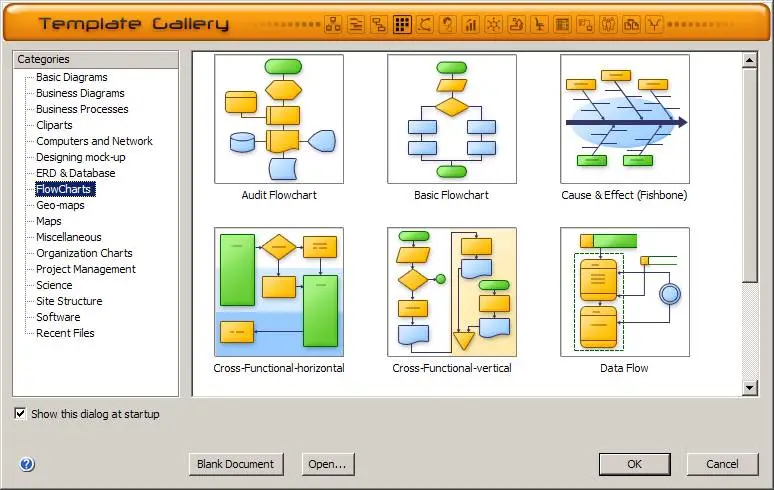
Task: Open help with the blue question icon
Action: pos(27,464)
